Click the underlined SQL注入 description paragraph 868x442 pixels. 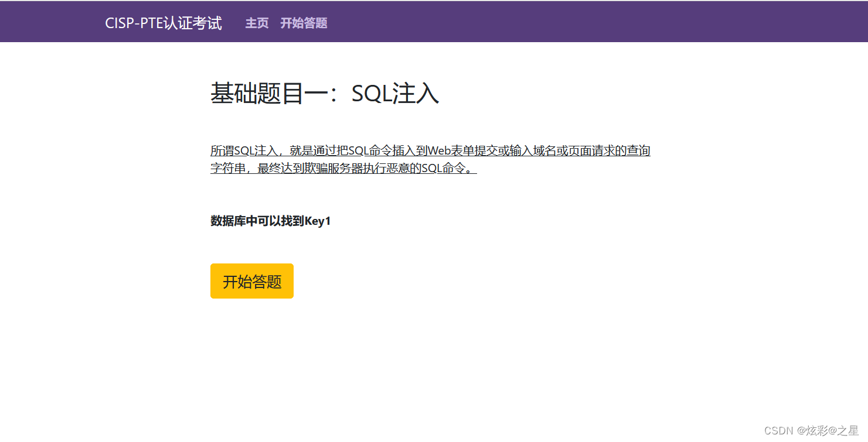pos(430,160)
